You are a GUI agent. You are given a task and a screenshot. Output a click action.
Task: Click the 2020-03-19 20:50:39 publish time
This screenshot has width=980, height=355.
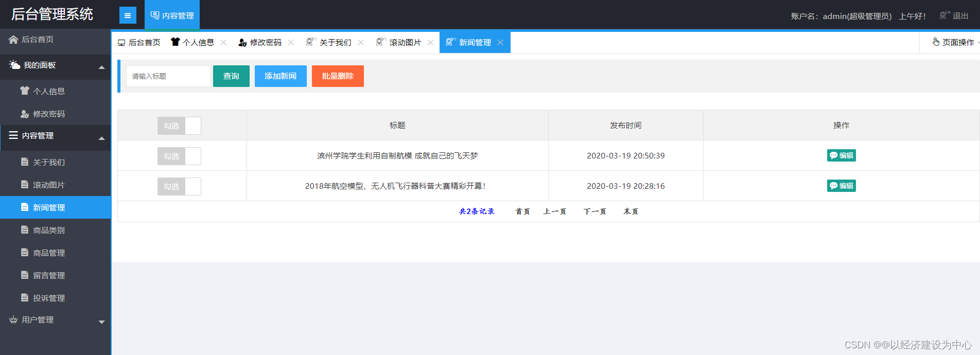[626, 155]
